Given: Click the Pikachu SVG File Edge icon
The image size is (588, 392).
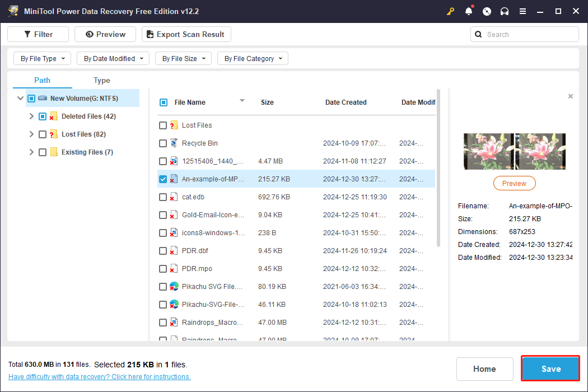Looking at the screenshot, I should tap(174, 287).
